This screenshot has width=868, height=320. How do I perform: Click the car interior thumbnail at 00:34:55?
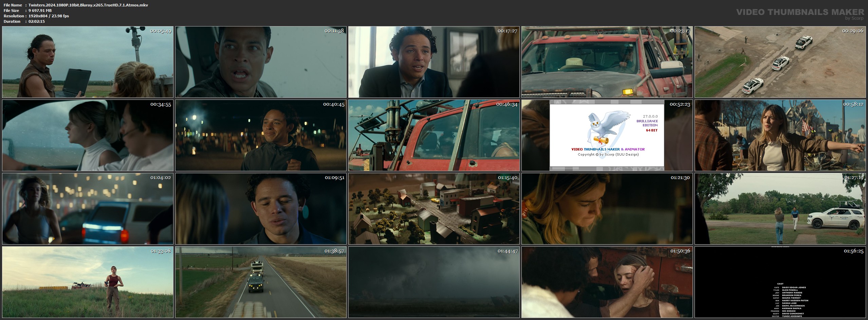(88, 136)
